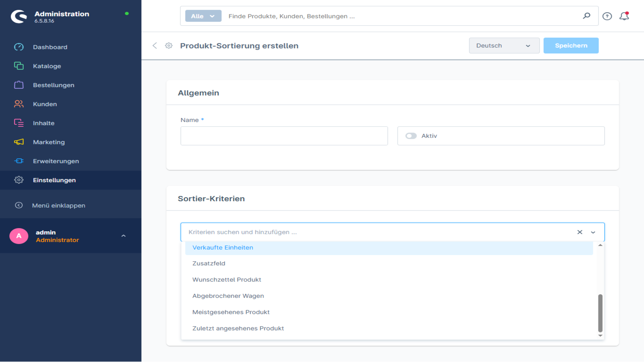Click the settings gear icon beside page title

[169, 46]
